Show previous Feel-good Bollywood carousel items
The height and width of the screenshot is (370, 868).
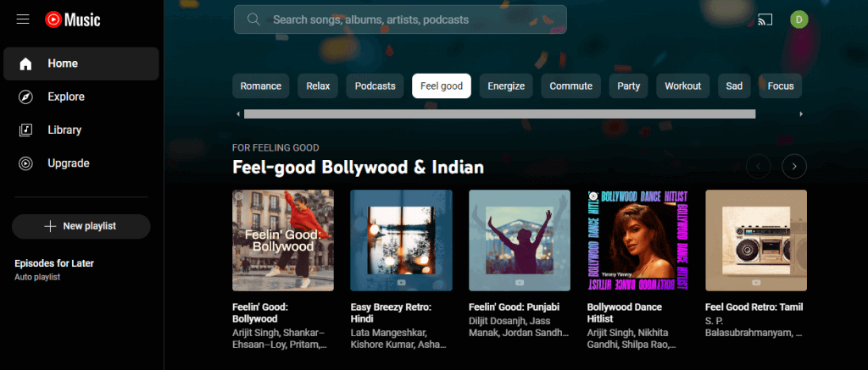click(x=759, y=166)
